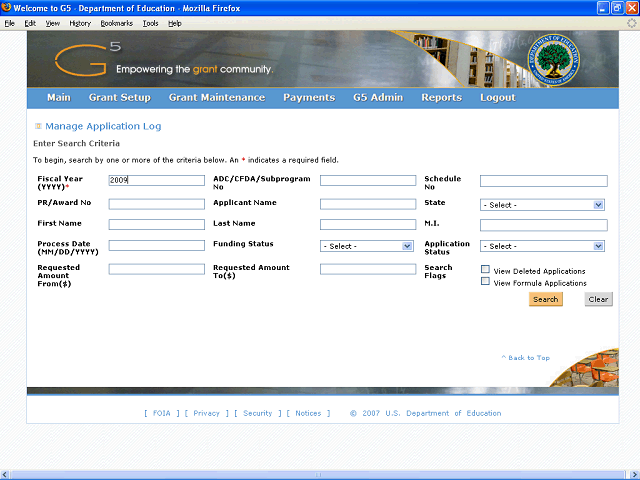Click the Firefox icon in the title bar
The width and height of the screenshot is (640, 480).
tap(6, 7)
